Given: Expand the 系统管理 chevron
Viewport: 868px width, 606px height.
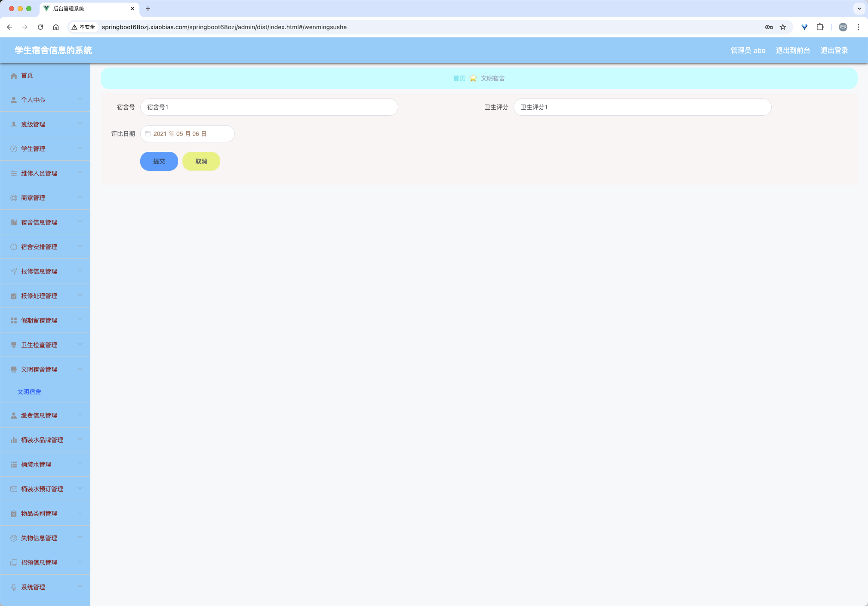Looking at the screenshot, I should [x=80, y=587].
